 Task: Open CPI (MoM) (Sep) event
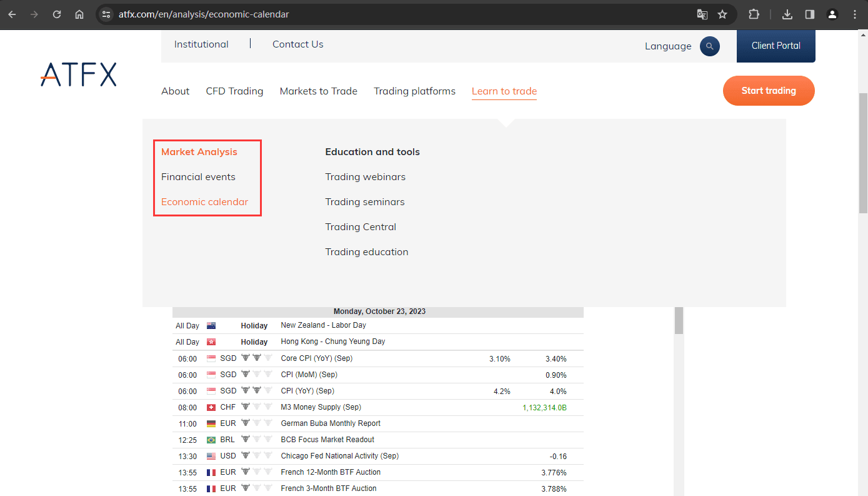point(309,375)
